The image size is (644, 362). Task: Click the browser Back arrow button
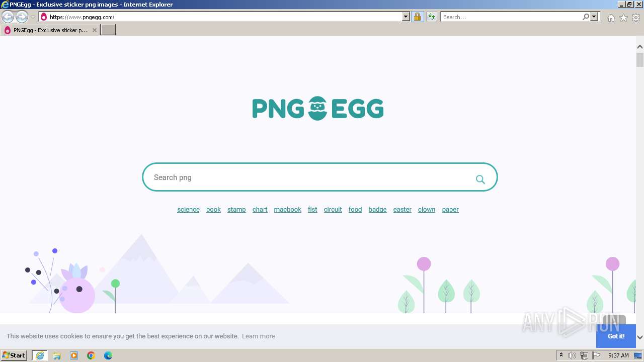pos(8,17)
